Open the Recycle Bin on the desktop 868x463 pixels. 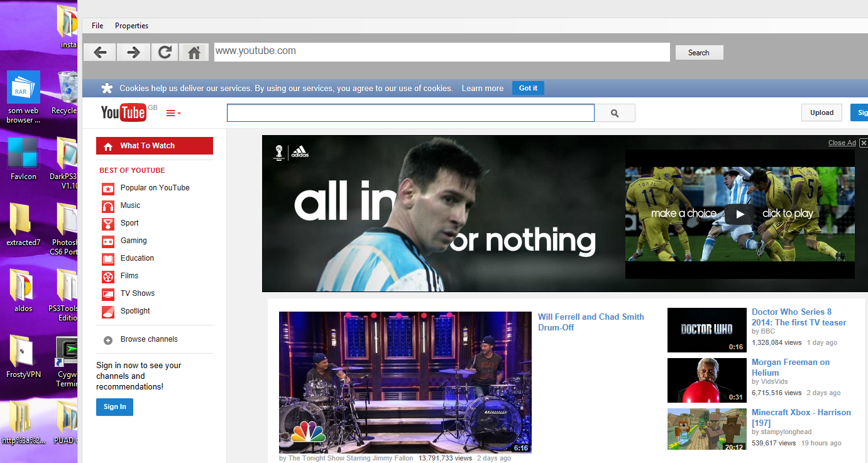(x=65, y=93)
